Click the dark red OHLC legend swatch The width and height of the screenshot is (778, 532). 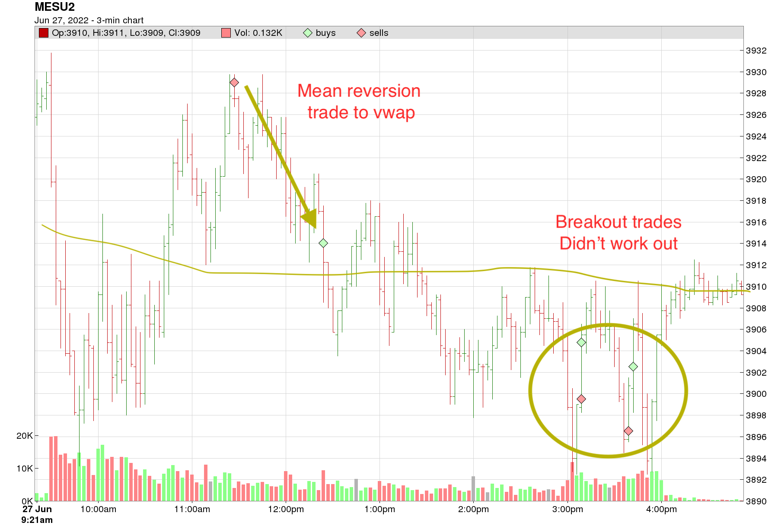[x=43, y=33]
